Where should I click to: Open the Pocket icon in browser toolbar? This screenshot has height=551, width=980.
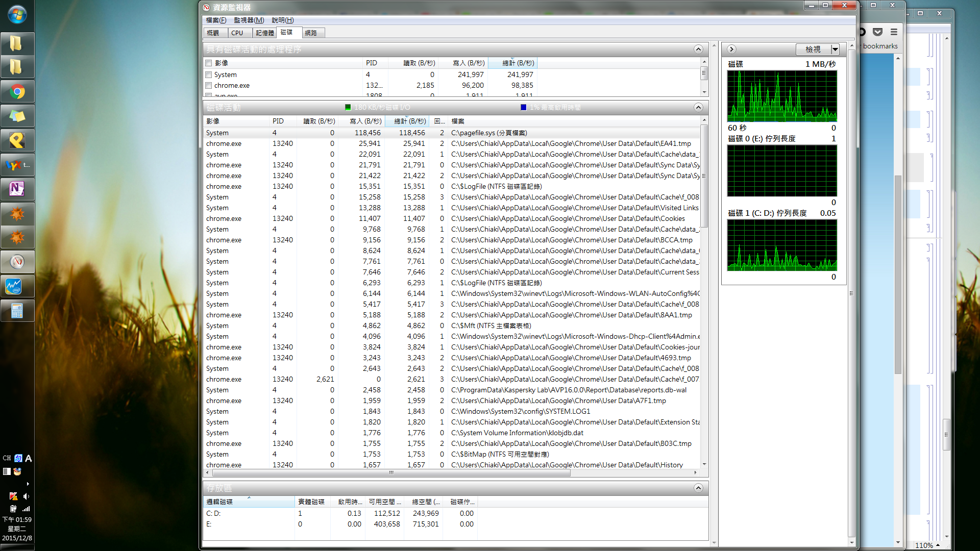coord(877,32)
